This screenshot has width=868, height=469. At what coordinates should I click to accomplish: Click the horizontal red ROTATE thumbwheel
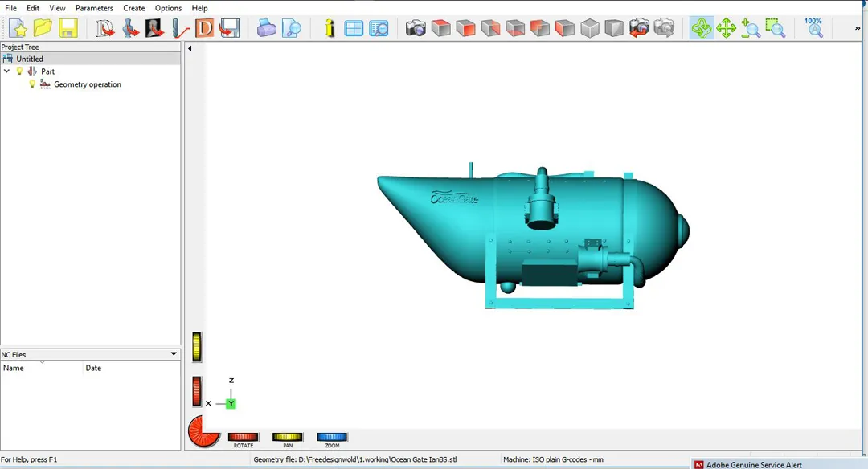[x=243, y=437]
